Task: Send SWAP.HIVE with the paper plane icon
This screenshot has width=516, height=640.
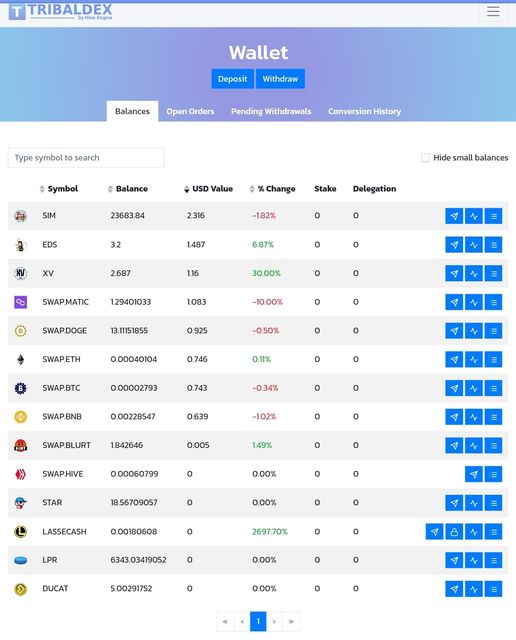Action: coord(474,474)
